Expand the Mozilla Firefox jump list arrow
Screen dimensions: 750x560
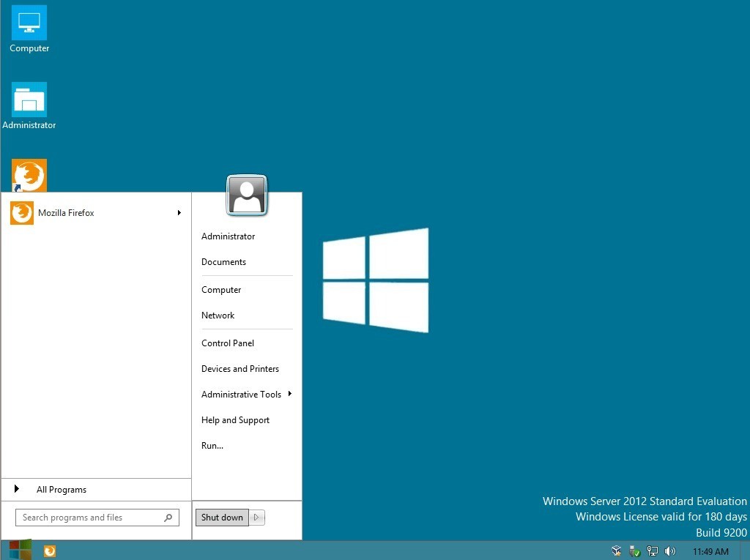[x=179, y=213]
